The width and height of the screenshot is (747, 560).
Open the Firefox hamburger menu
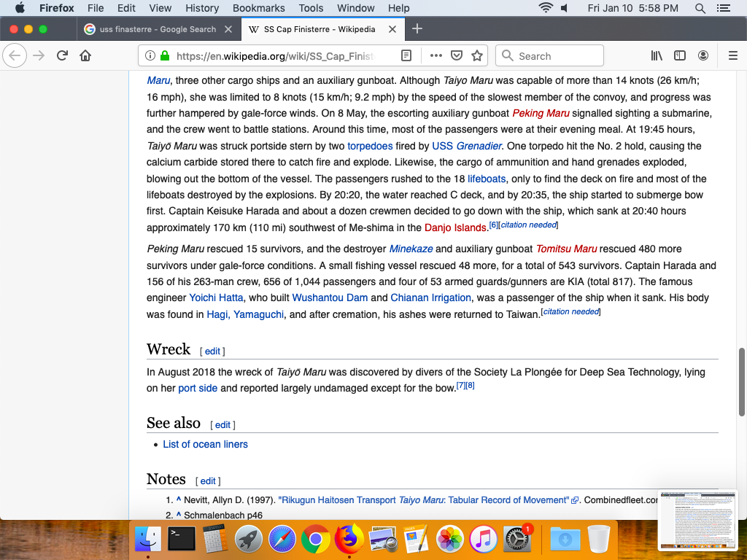[733, 56]
